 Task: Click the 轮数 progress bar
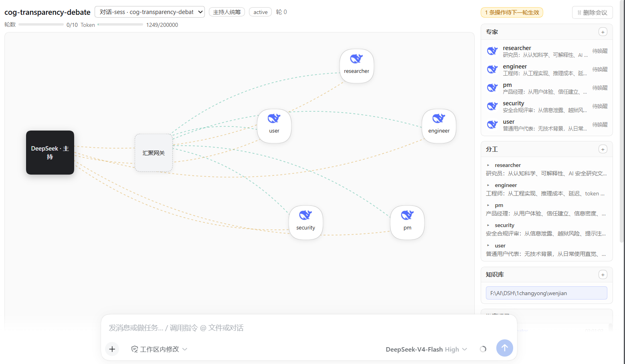[x=41, y=25]
